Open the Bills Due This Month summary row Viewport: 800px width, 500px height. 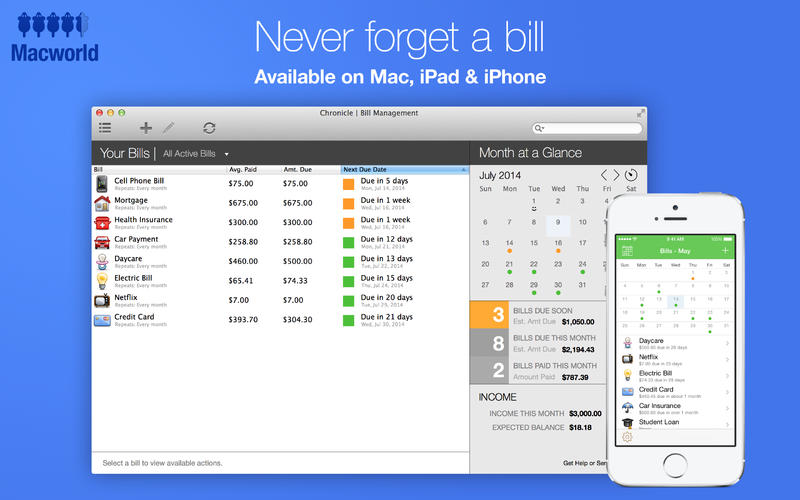point(538,343)
